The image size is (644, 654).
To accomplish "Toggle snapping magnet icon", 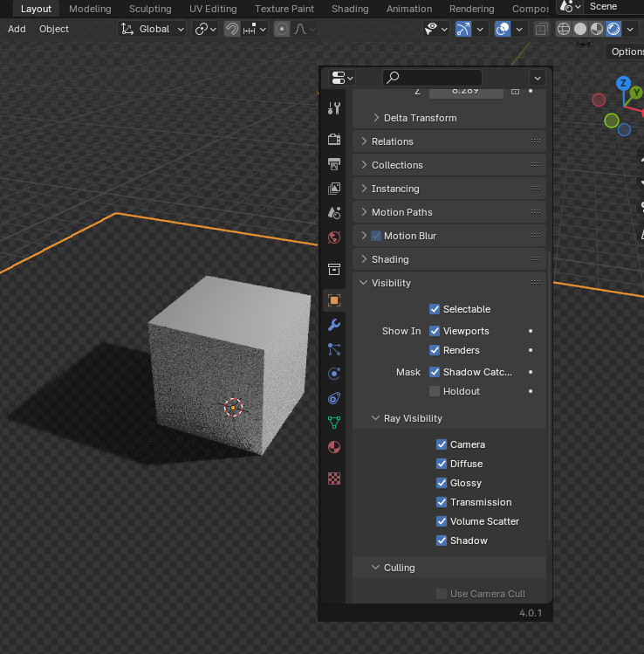I will (232, 29).
